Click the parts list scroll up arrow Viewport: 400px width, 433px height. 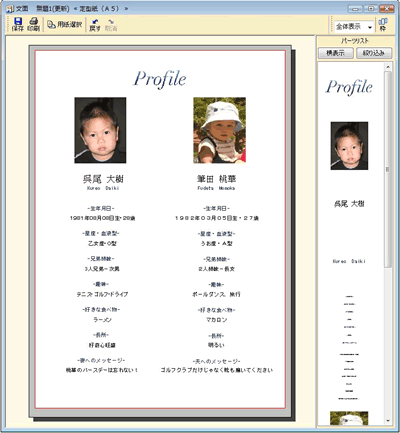(x=388, y=67)
